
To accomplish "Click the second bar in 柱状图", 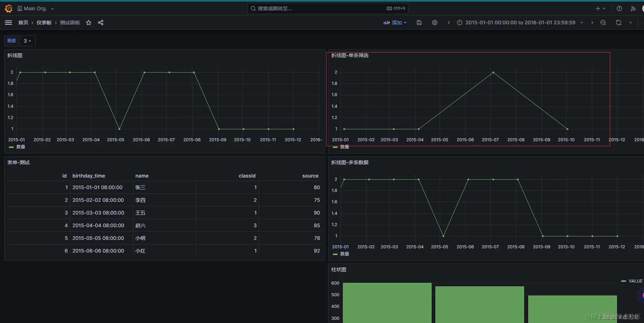I will [x=480, y=305].
